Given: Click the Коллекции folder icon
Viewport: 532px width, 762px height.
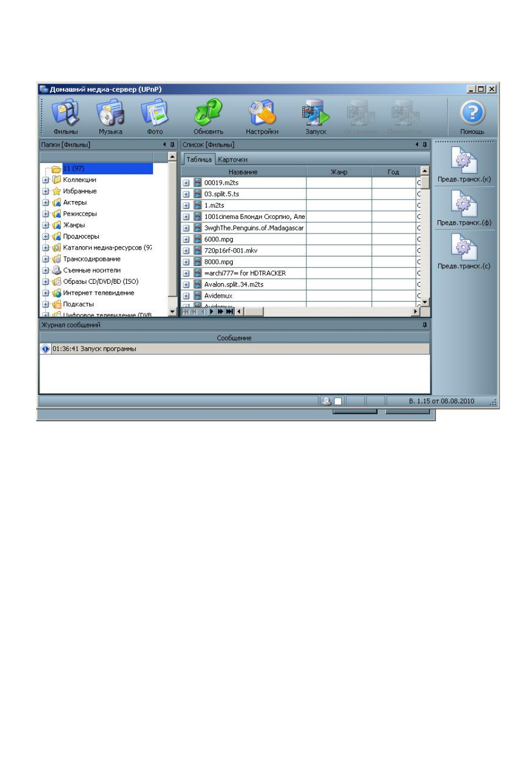Looking at the screenshot, I should [x=56, y=180].
